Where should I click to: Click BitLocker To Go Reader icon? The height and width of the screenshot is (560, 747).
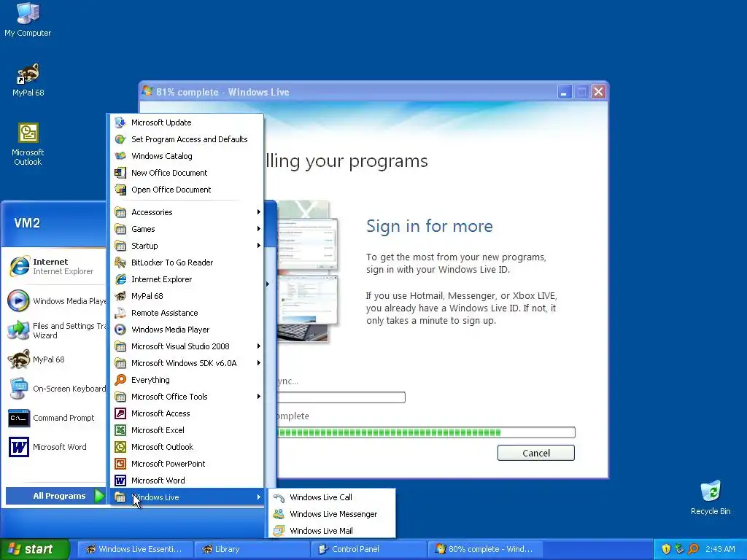[120, 262]
